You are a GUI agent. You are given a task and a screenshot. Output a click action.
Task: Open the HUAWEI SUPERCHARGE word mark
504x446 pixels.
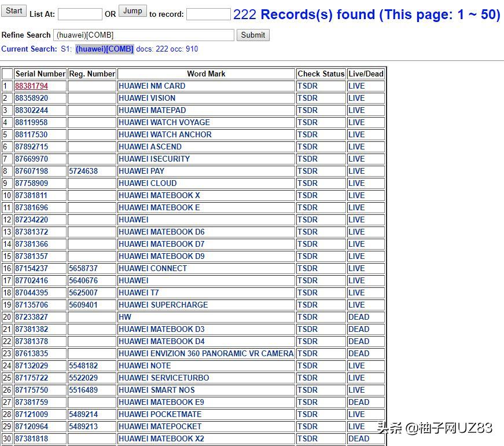pyautogui.click(x=163, y=305)
